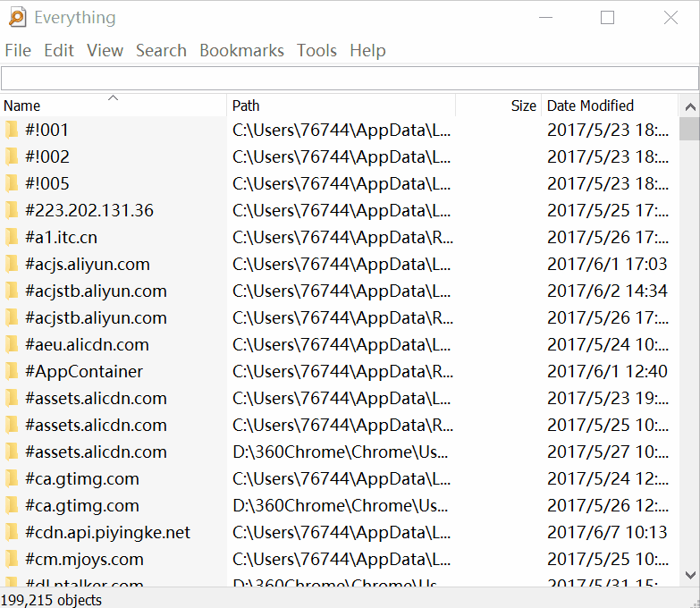Select #acjstb.aliyun.com dated 2017/6/2 14:34
Image resolution: width=700 pixels, height=608 pixels.
point(96,291)
